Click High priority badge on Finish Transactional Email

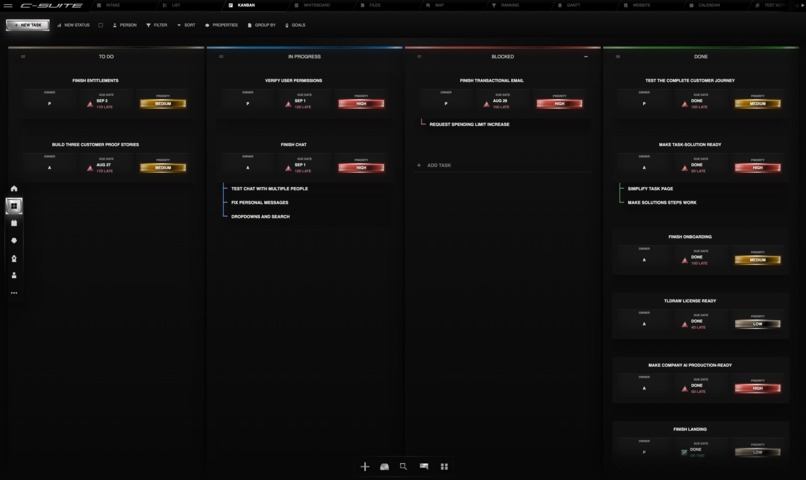point(559,104)
